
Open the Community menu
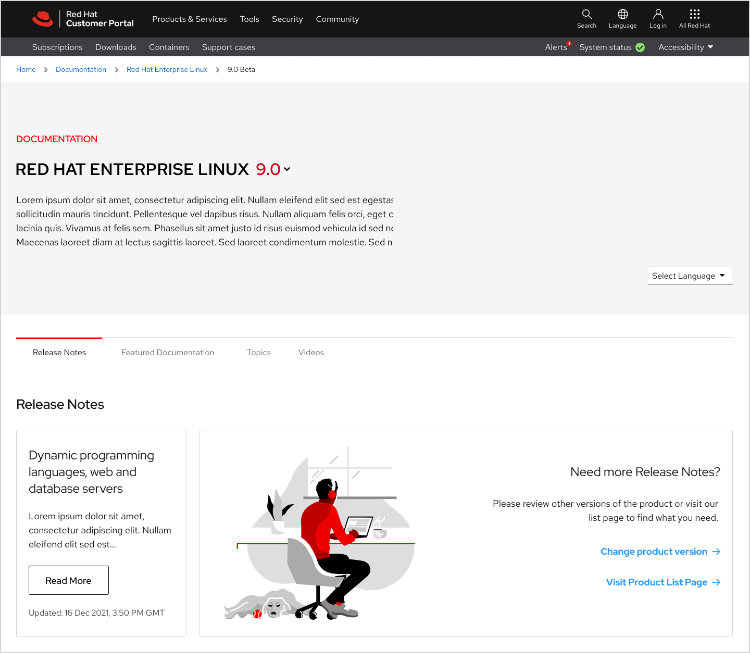point(337,19)
